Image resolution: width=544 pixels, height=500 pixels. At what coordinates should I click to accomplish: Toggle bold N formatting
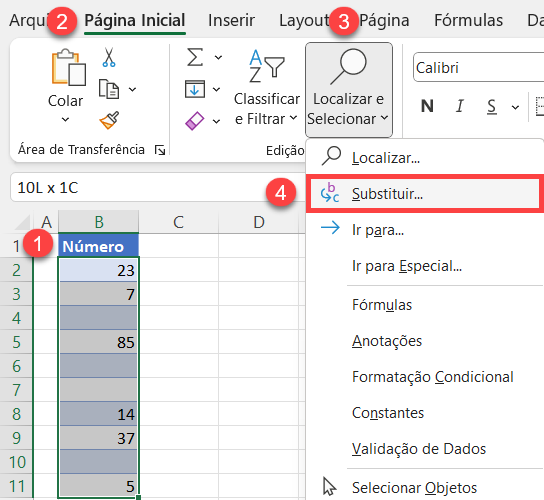tap(427, 106)
